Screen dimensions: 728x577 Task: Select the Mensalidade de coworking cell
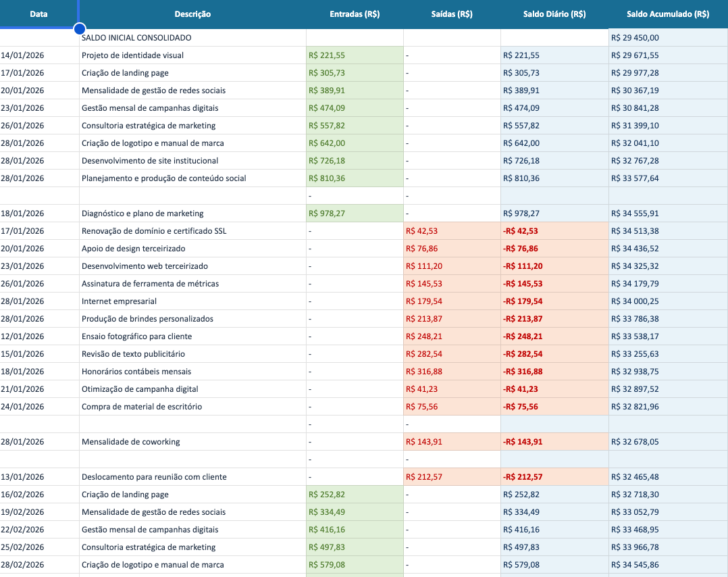point(192,442)
